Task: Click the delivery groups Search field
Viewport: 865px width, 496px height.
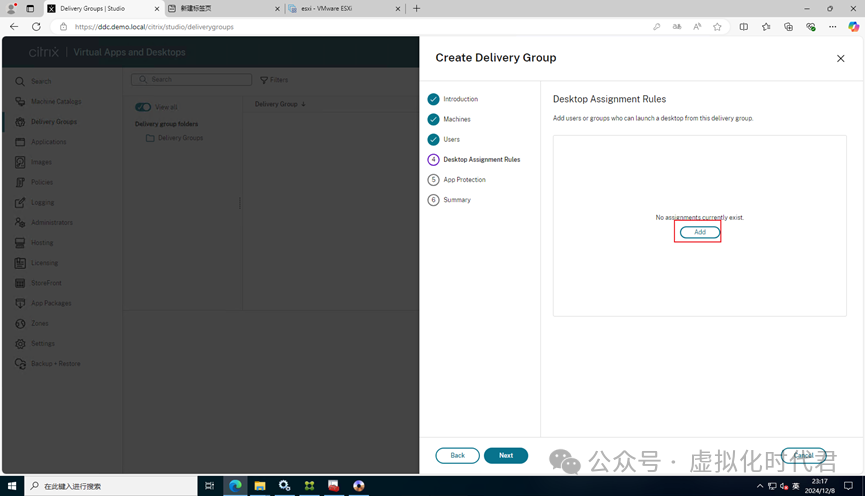Action: pyautogui.click(x=191, y=79)
